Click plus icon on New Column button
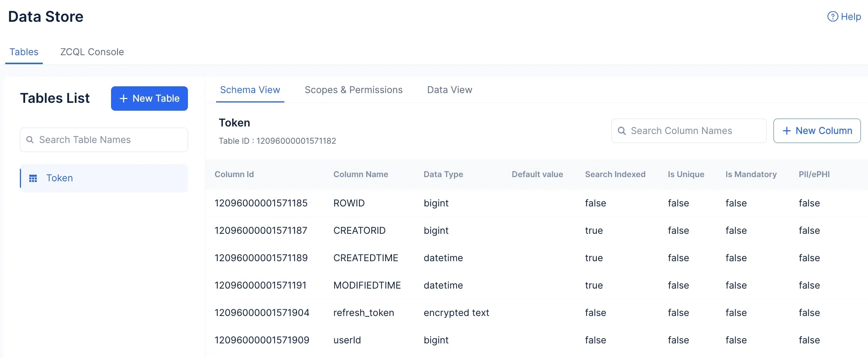The height and width of the screenshot is (358, 868). 787,131
